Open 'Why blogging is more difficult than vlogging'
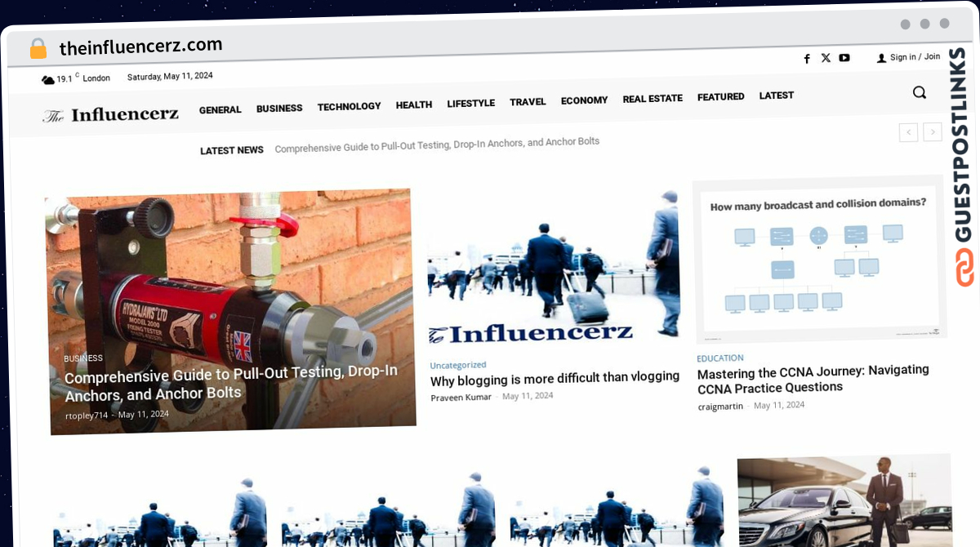 point(555,377)
